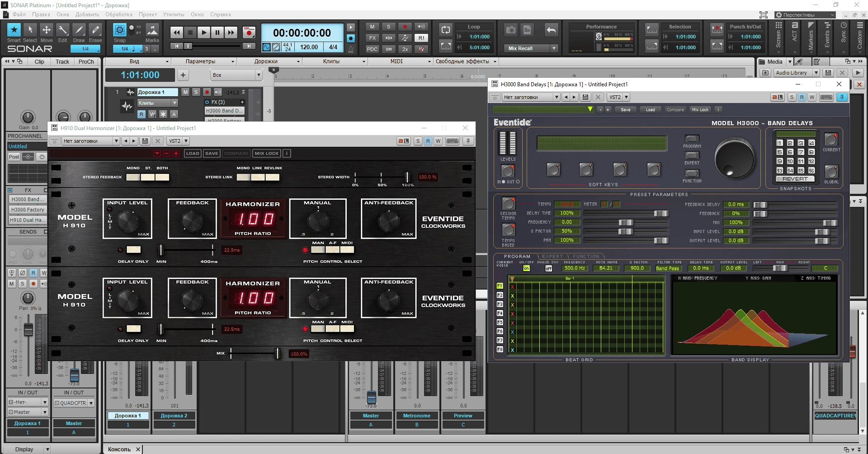Open the Справка menu
868x454 pixels.
(221, 14)
